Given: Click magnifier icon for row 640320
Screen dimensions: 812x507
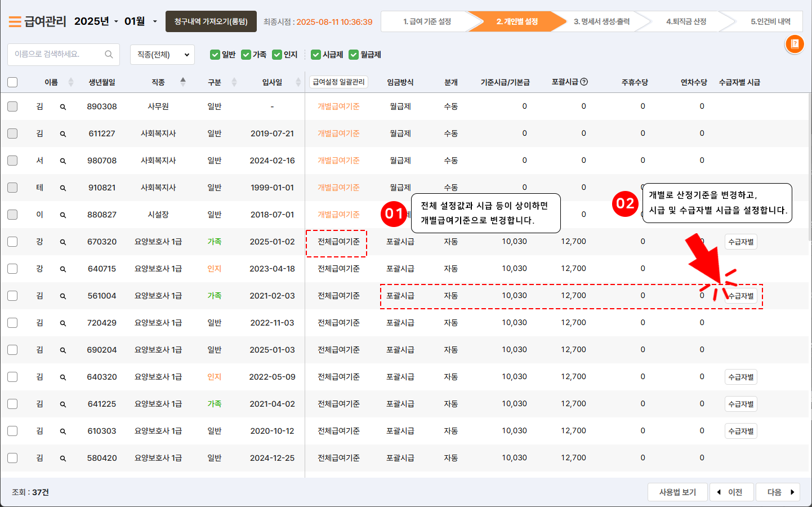Looking at the screenshot, I should (63, 377).
